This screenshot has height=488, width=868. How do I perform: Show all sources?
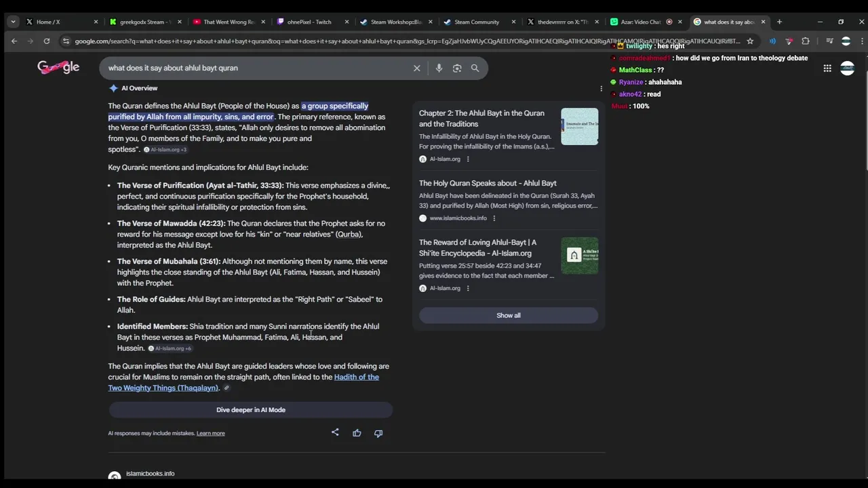(x=509, y=315)
